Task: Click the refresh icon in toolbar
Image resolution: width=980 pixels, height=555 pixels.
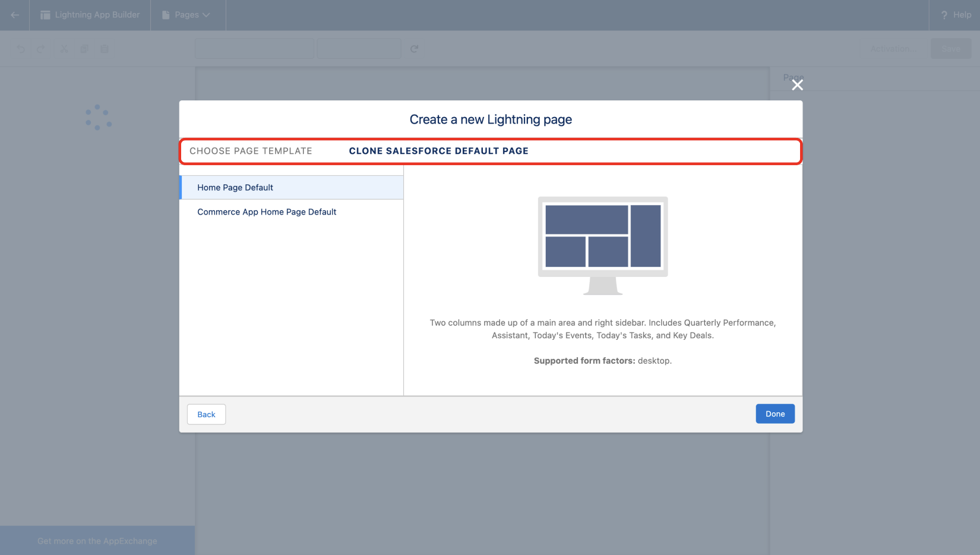Action: point(415,49)
